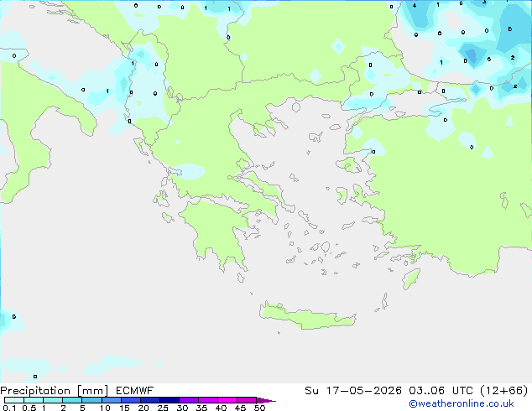The image size is (532, 411).
Task: Click the 20 to 25 mm legend swatch
Action: pyautogui.click(x=150, y=400)
